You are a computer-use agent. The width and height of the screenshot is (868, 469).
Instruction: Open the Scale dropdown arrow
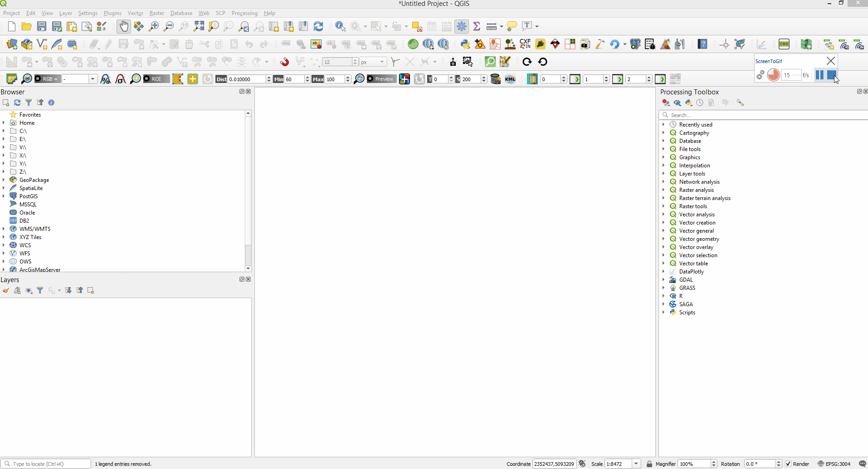[636, 464]
